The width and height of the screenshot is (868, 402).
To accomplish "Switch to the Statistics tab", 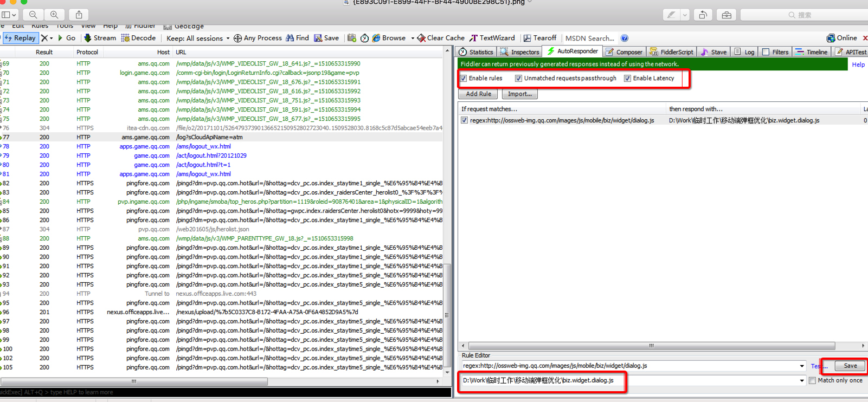I will pyautogui.click(x=476, y=52).
